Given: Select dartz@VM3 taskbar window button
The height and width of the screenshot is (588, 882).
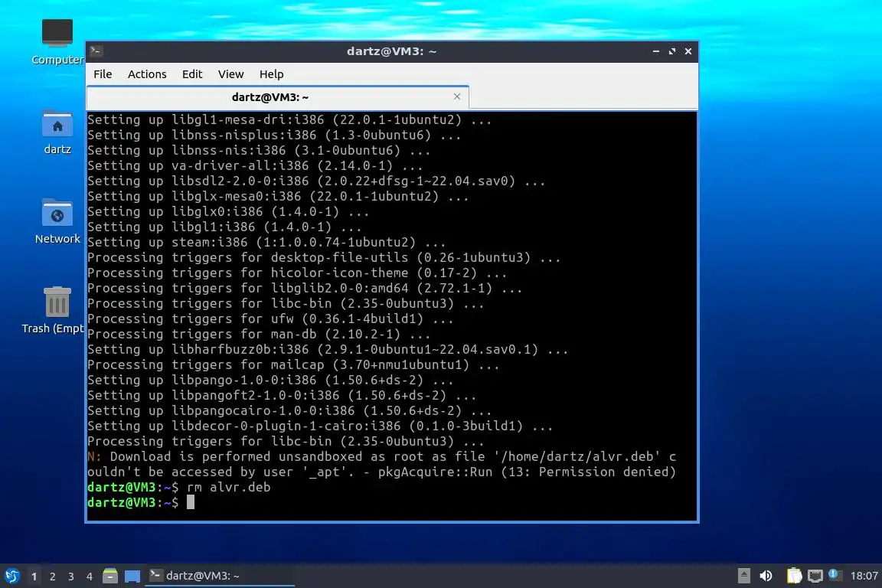Looking at the screenshot, I should tap(220, 576).
